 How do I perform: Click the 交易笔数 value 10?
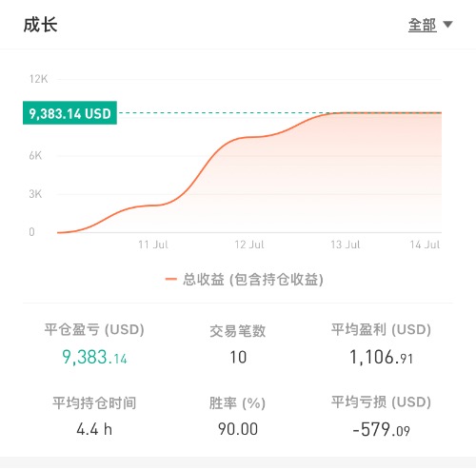(x=238, y=358)
